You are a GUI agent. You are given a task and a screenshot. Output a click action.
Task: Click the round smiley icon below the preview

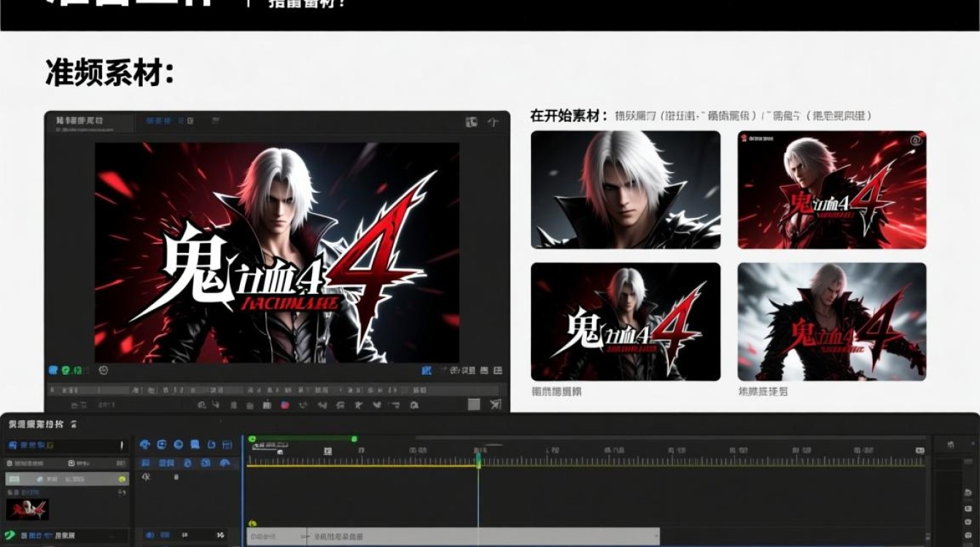coord(104,371)
